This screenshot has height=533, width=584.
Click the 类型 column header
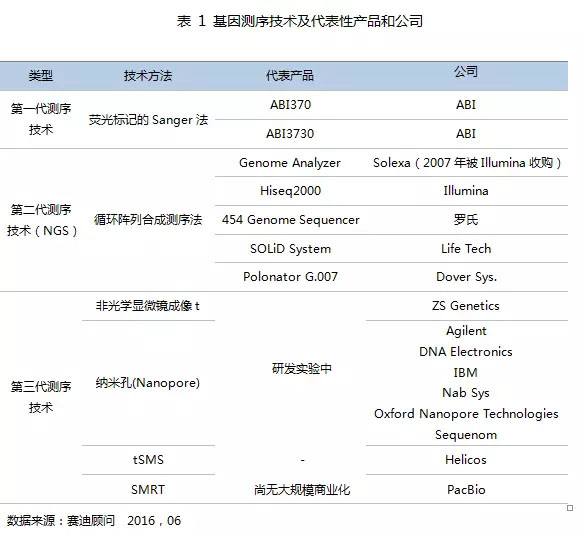[41, 76]
